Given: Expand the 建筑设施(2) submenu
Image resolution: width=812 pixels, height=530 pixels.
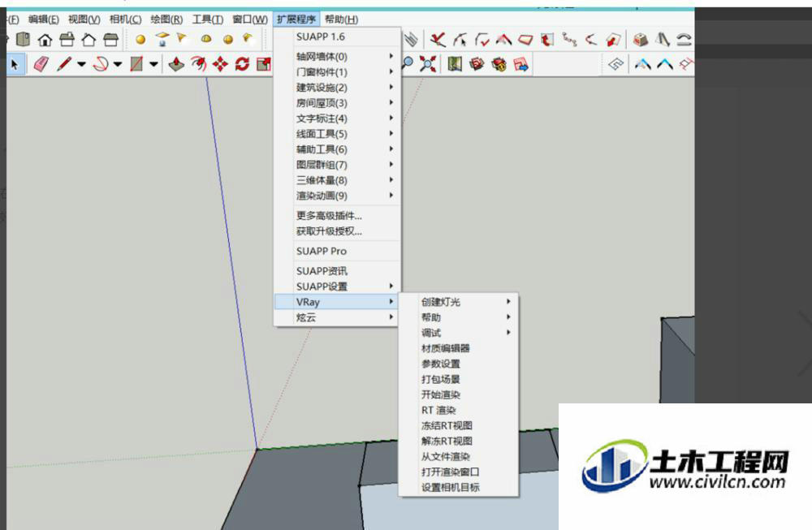Looking at the screenshot, I should (x=337, y=87).
